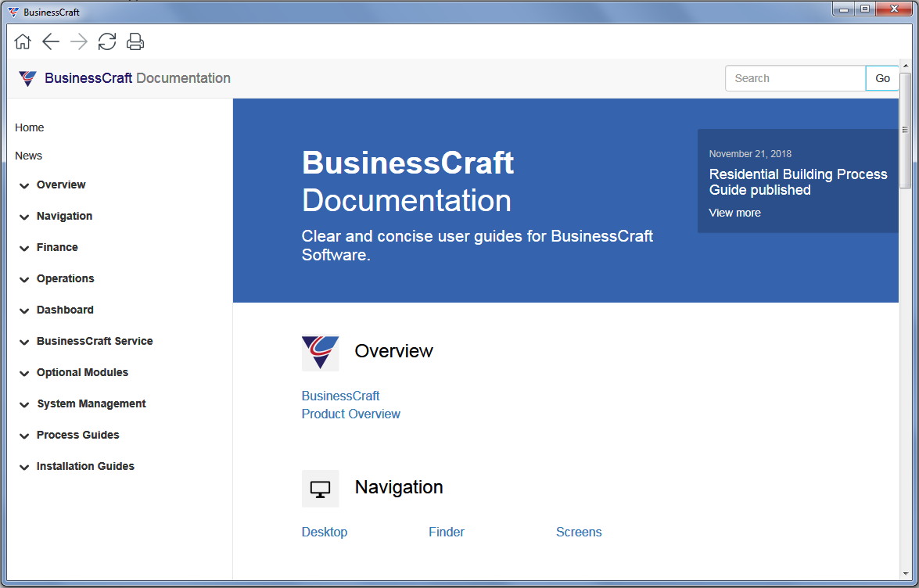Expand the Dashboard chevron in sidebar

(24, 310)
